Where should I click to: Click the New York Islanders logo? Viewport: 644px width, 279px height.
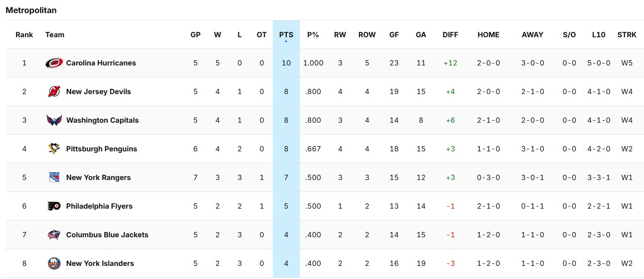[54, 263]
